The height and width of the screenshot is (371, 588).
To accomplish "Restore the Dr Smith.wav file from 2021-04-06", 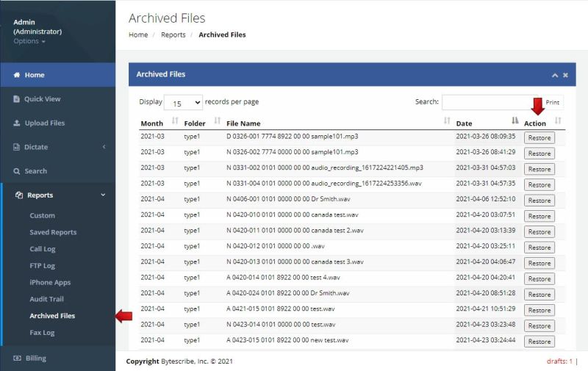I will (x=539, y=201).
